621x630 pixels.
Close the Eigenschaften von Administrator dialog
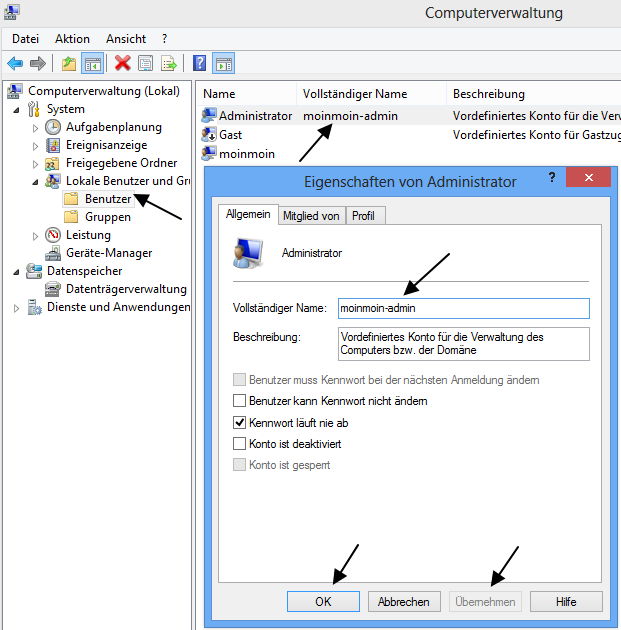588,177
